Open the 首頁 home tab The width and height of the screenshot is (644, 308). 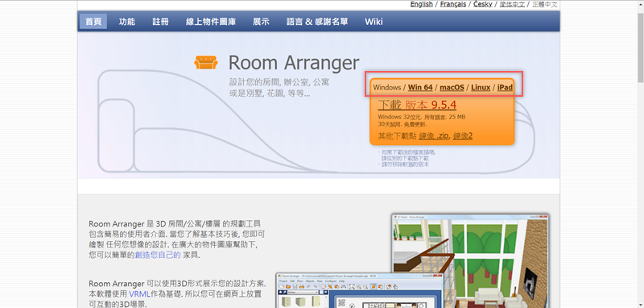coord(93,22)
